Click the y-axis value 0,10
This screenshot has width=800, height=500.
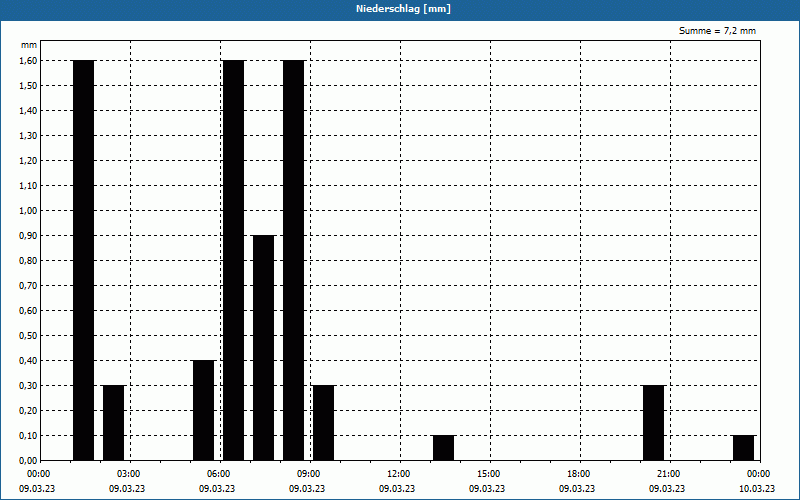tap(28, 436)
